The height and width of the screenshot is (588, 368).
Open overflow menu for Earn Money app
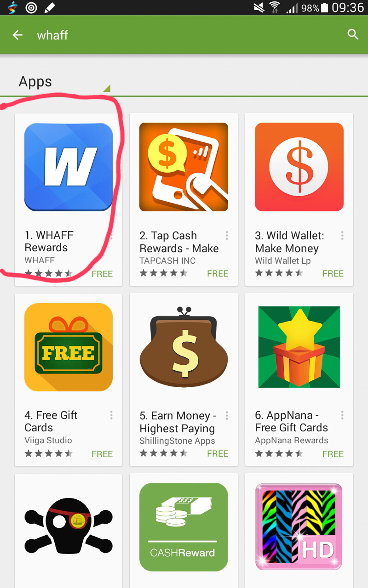[227, 415]
